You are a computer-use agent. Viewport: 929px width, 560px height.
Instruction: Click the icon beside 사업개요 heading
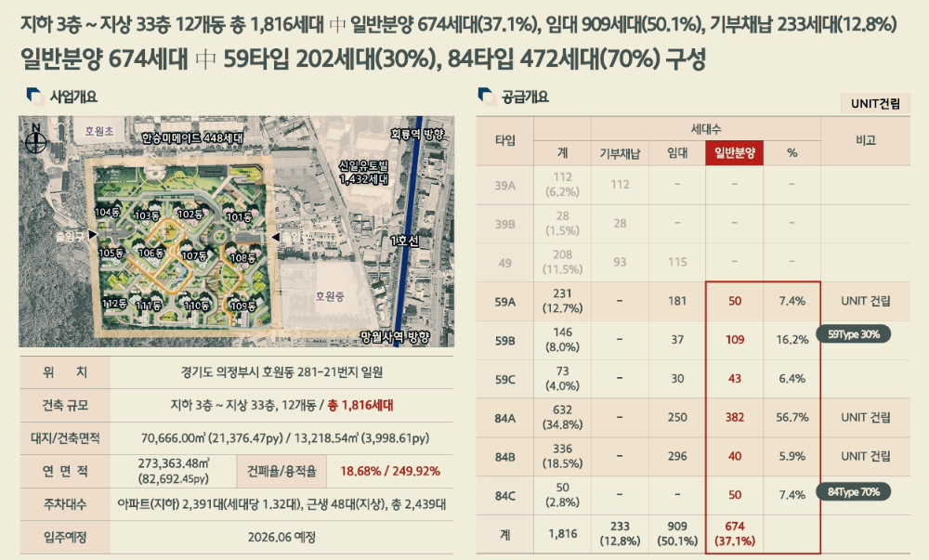tap(34, 97)
